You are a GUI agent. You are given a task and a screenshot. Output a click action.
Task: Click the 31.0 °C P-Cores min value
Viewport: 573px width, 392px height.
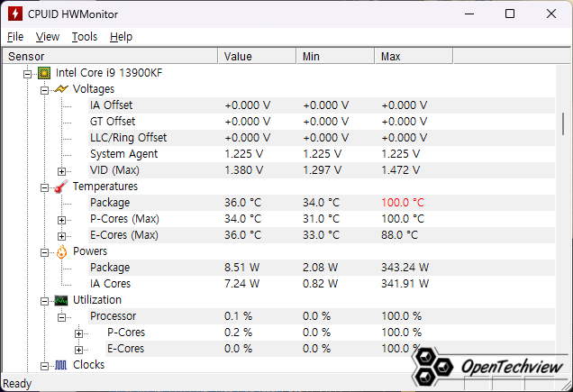coord(321,219)
